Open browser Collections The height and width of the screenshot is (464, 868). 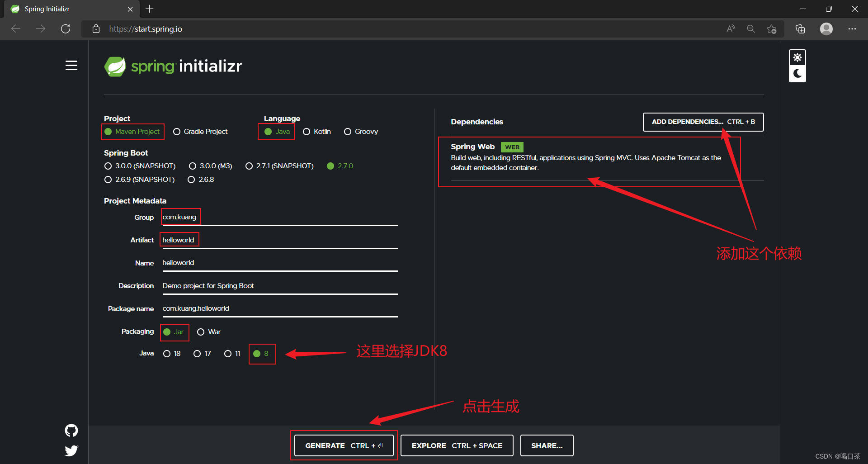(800, 29)
